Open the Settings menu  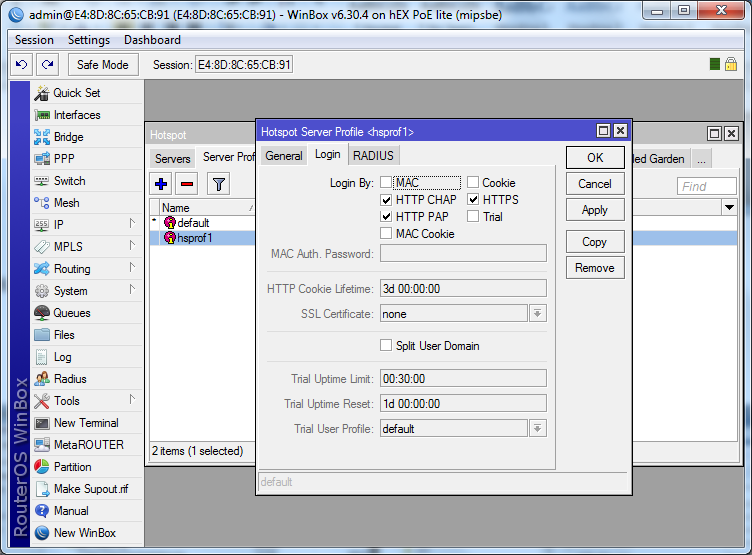89,40
